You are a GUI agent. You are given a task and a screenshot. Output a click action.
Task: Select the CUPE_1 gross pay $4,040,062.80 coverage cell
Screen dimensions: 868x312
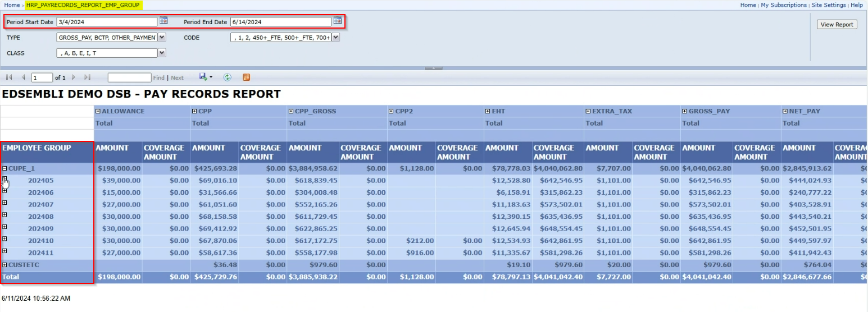coord(559,168)
